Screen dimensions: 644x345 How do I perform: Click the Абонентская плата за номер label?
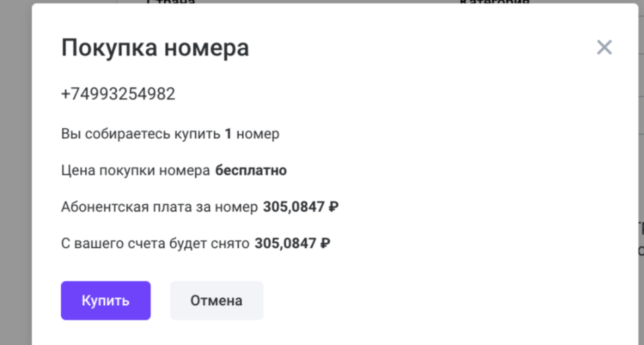pyautogui.click(x=160, y=207)
